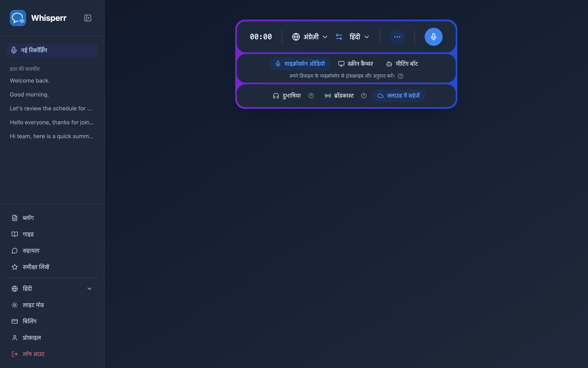Click समीक्षा लिखें review link
The image size is (588, 368).
[52, 267]
